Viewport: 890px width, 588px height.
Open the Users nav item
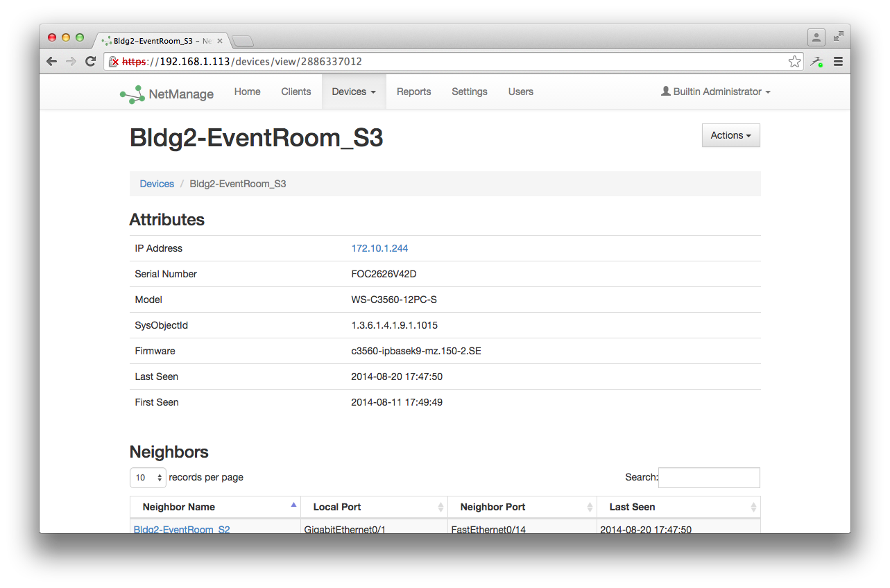coord(521,92)
